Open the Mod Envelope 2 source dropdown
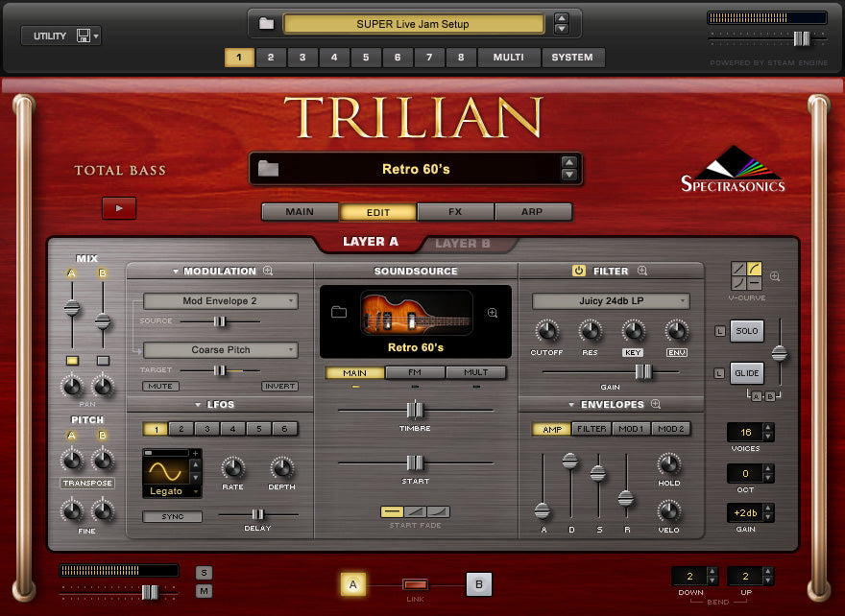Image resolution: width=845 pixels, height=616 pixels. (x=220, y=301)
